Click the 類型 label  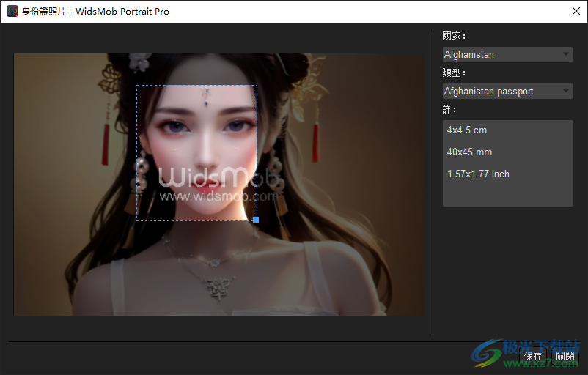[454, 73]
